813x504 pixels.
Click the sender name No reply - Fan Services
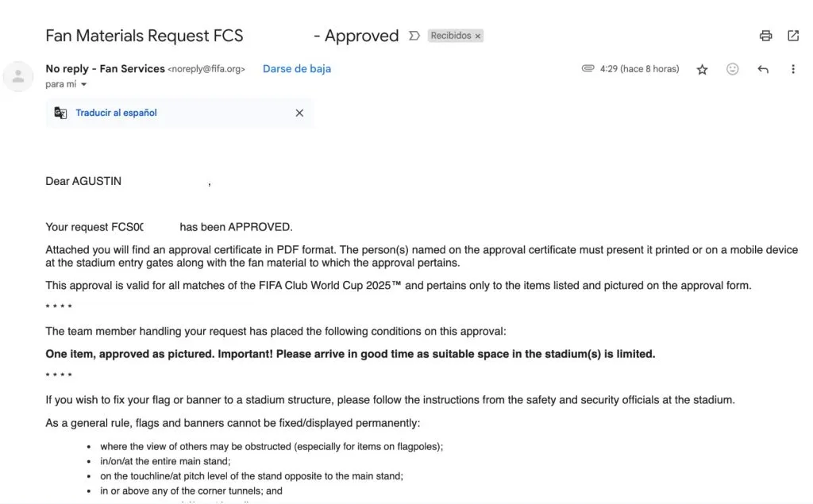pos(105,69)
